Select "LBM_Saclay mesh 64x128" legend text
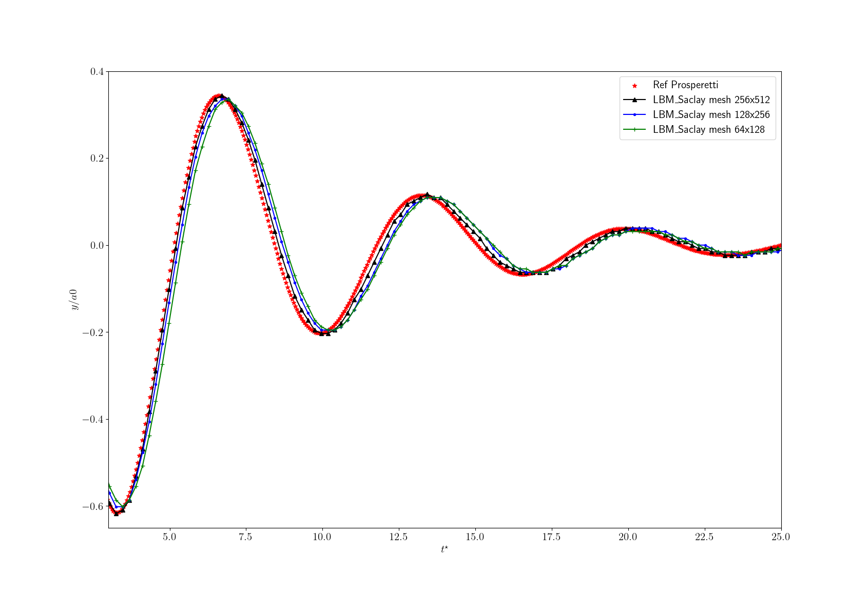 708,130
